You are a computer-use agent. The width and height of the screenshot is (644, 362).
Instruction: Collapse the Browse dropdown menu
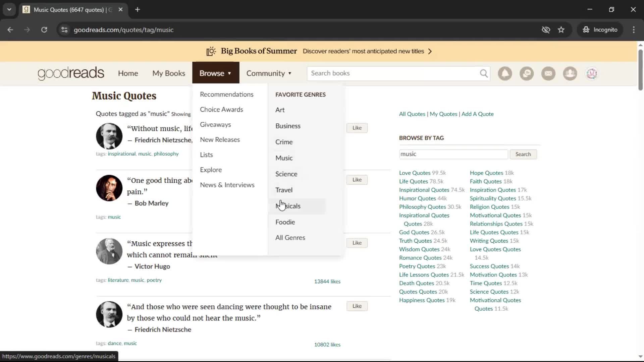pos(215,73)
